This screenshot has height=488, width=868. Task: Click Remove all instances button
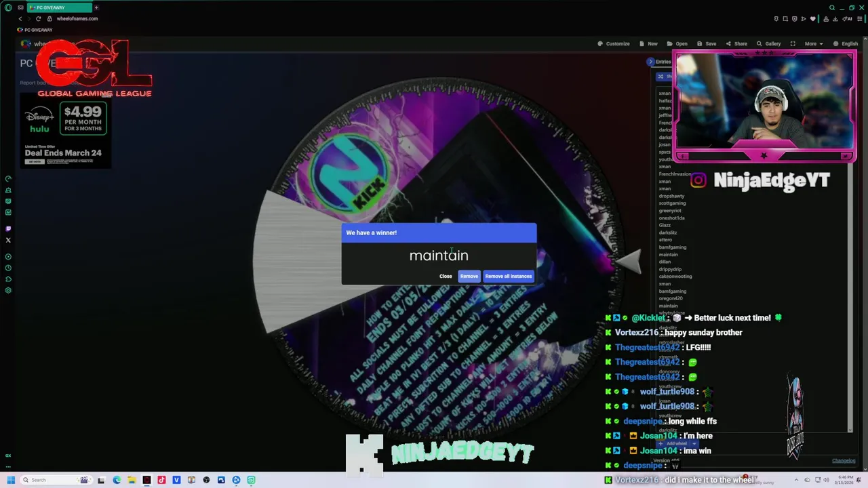509,276
